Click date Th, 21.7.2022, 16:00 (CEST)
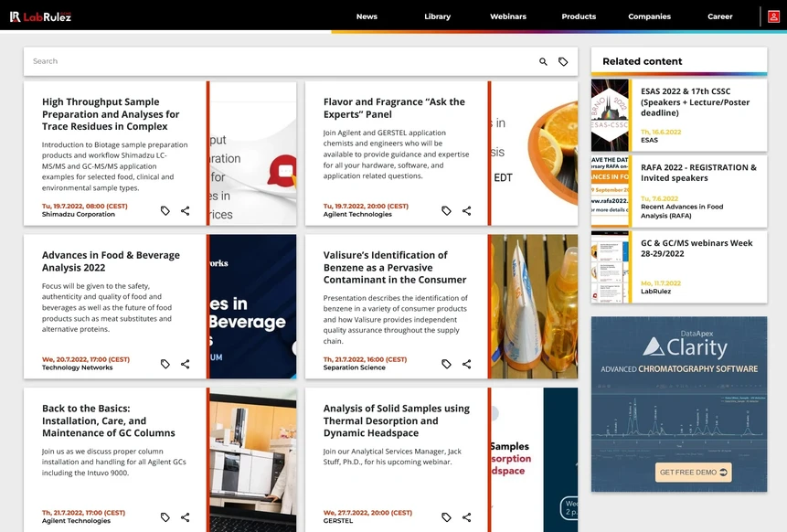Viewport: 787px width, 532px height. point(365,359)
